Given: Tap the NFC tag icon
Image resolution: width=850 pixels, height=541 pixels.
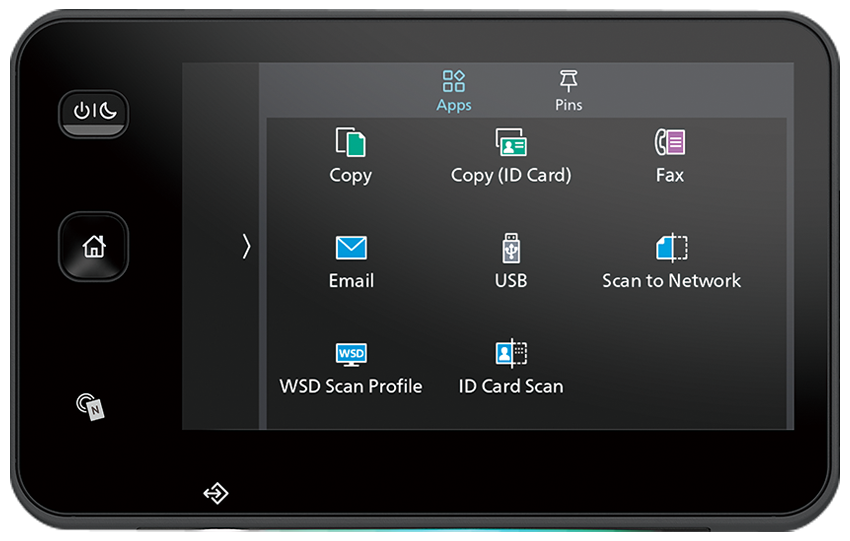Looking at the screenshot, I should click(91, 406).
